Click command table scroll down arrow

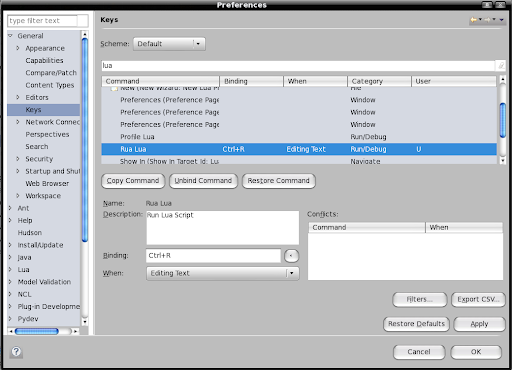click(x=503, y=161)
